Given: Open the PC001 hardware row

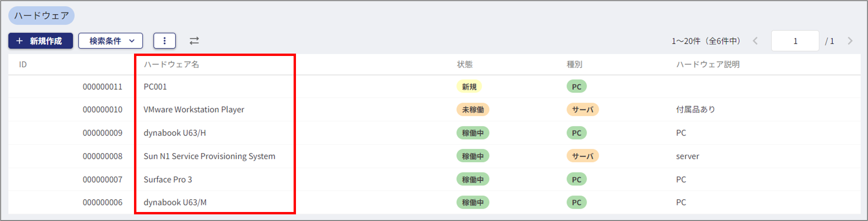Looking at the screenshot, I should [155, 87].
